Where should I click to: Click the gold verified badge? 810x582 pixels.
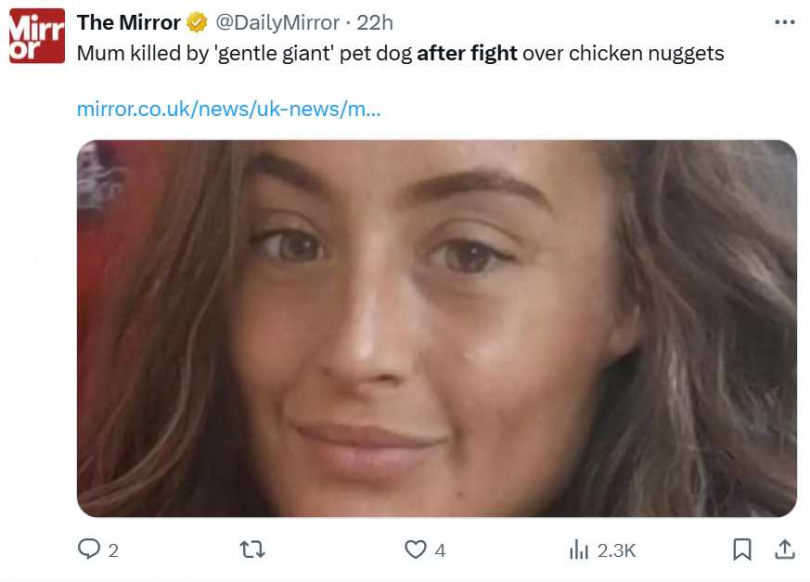(197, 23)
